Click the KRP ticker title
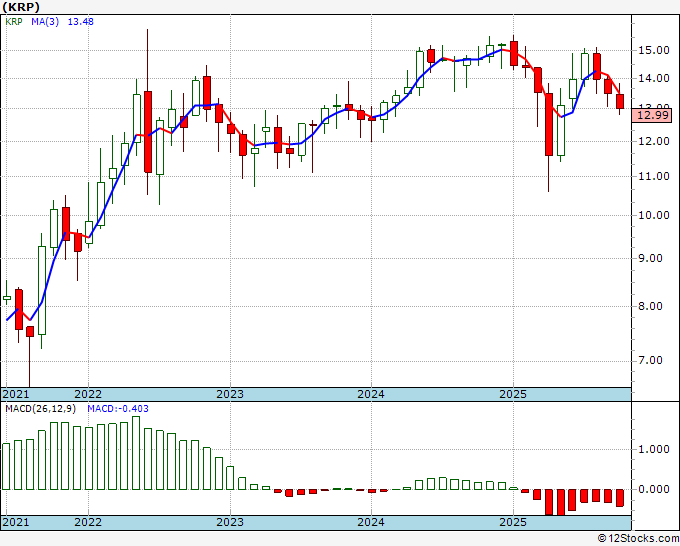680x546 pixels. tap(21, 7)
